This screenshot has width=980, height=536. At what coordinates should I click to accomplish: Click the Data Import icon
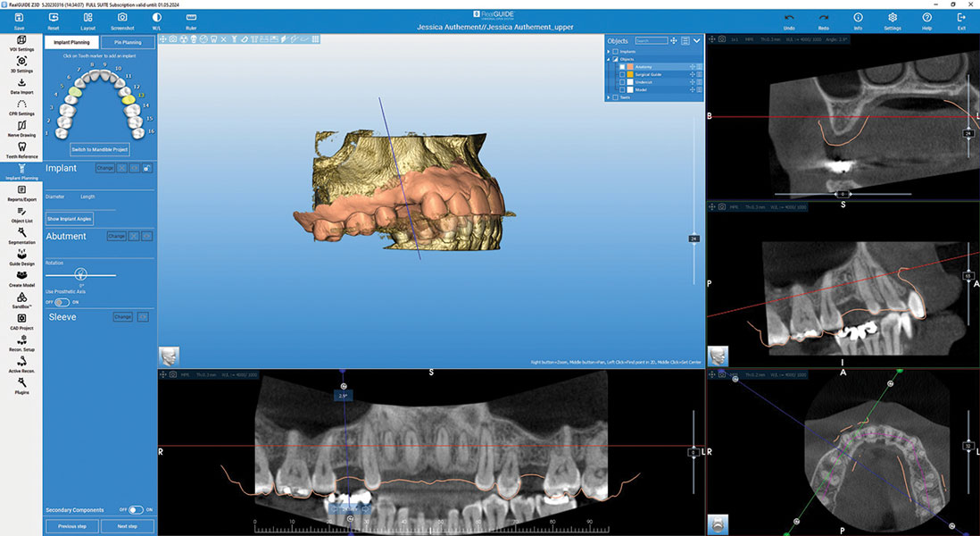[21, 84]
